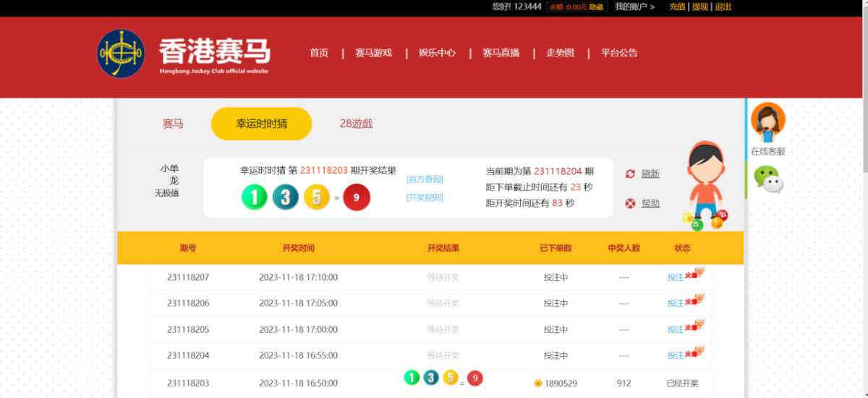This screenshot has width=868, height=398.
Task: Open online customer service avatar icon
Action: tap(767, 122)
